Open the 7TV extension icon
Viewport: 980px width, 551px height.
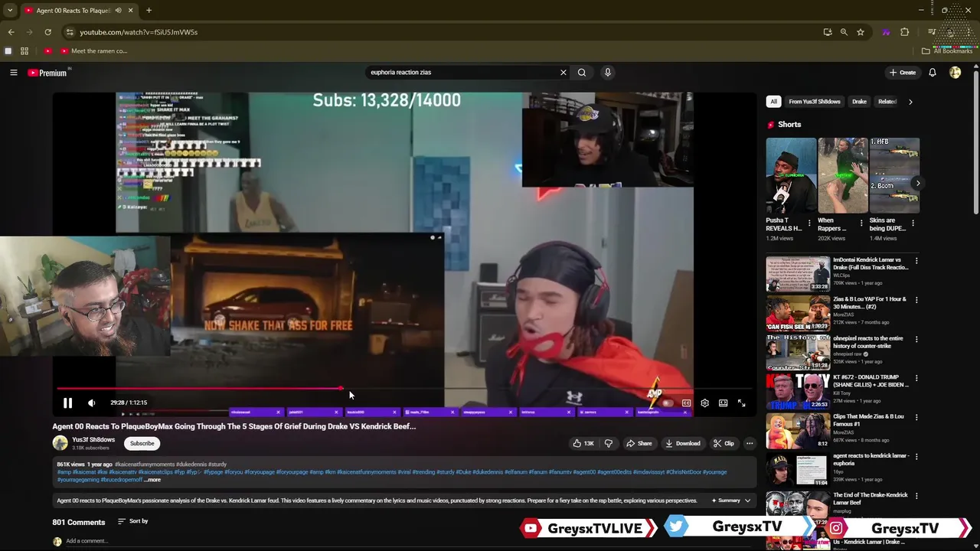point(886,32)
